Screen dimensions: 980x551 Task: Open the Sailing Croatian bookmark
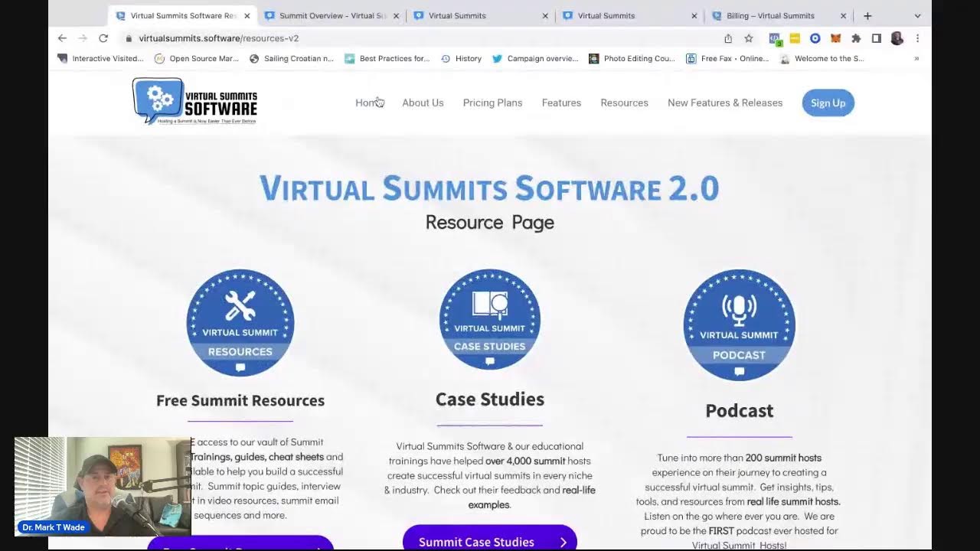(x=292, y=58)
